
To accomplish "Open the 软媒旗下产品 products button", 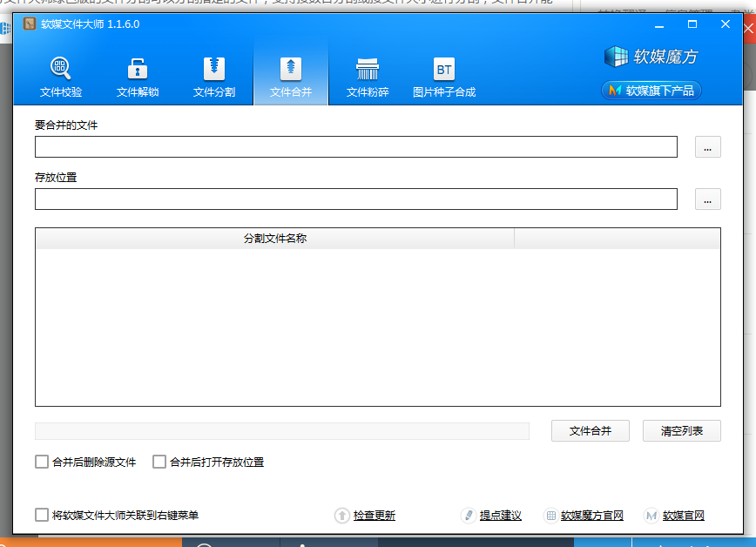I will point(651,91).
